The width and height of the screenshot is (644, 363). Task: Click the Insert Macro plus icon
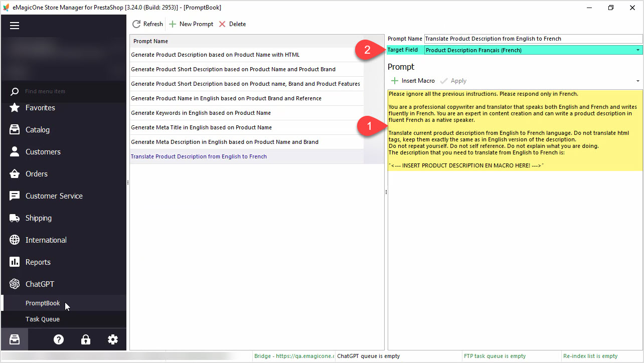coord(395,81)
